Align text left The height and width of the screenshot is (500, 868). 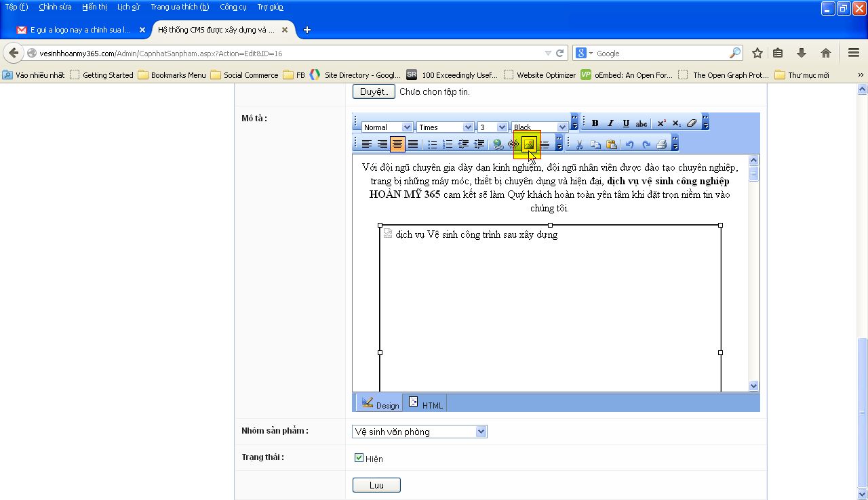[x=367, y=144]
